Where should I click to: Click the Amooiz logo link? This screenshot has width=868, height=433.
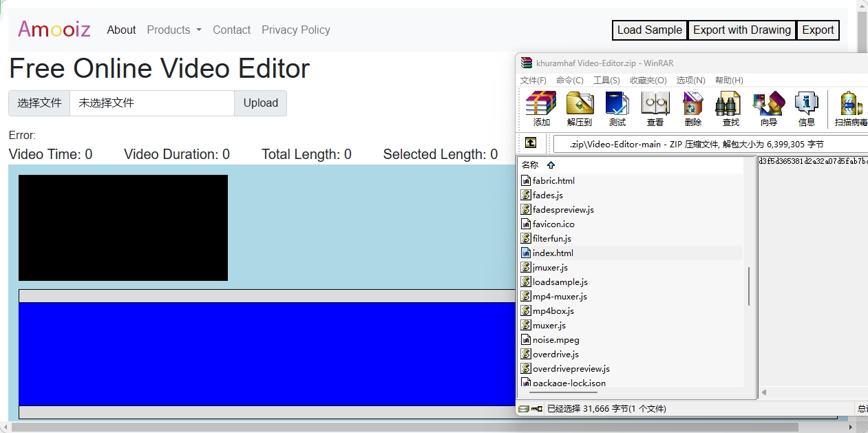54,29
